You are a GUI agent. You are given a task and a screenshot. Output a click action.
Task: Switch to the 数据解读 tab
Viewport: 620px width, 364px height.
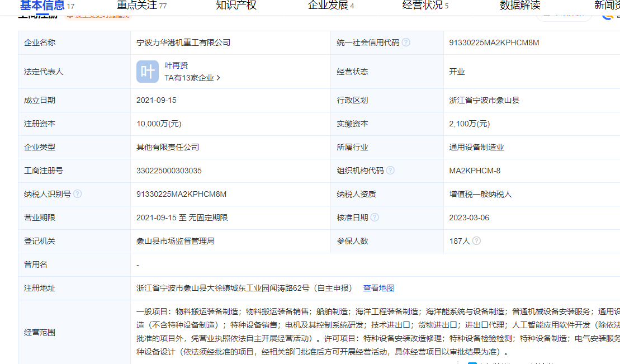click(x=520, y=6)
